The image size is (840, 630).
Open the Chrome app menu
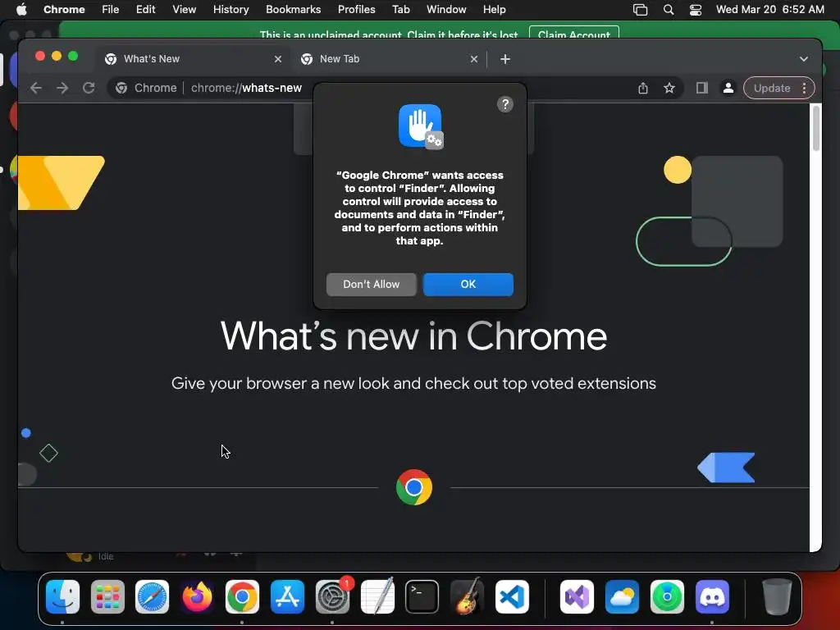pos(64,10)
